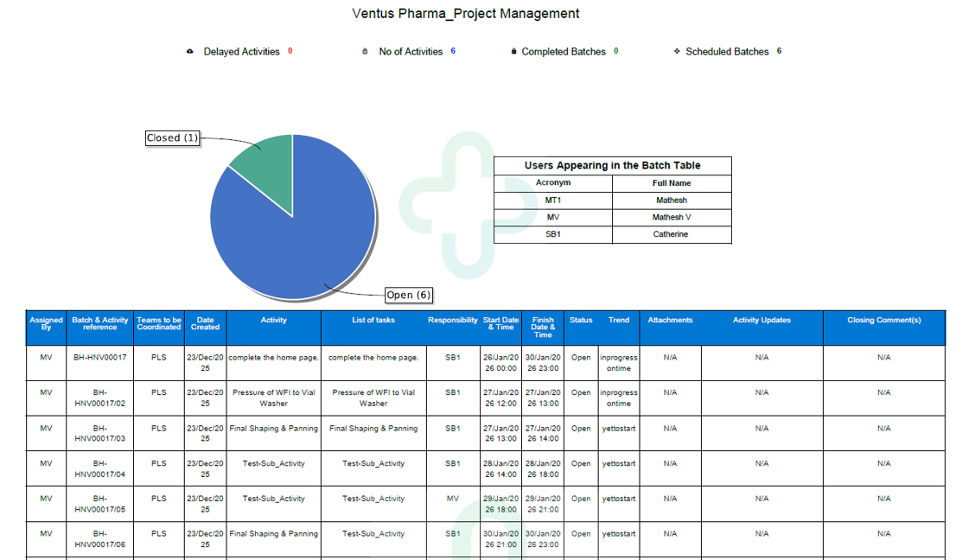This screenshot has width=956, height=560.
Task: Open batch reference BH-HNV00017
Action: pyautogui.click(x=99, y=357)
